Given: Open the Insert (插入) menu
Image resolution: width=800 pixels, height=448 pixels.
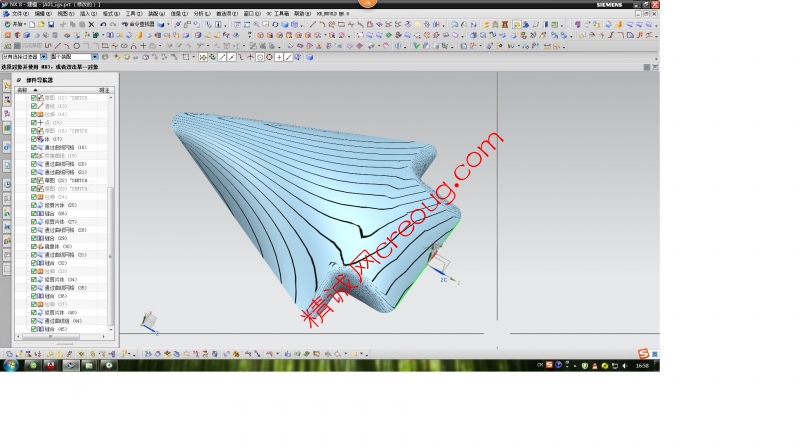Looking at the screenshot, I should [88, 14].
